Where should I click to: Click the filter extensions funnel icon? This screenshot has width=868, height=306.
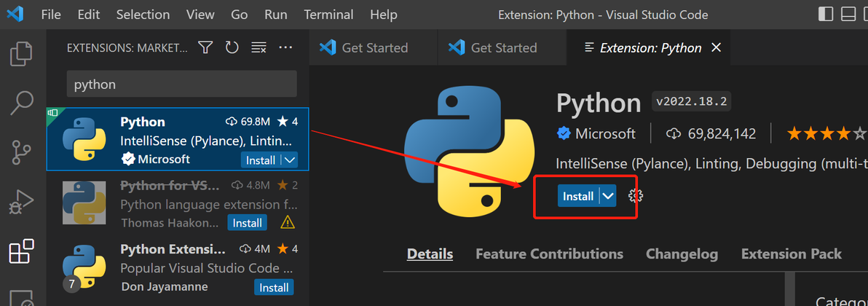click(x=206, y=47)
